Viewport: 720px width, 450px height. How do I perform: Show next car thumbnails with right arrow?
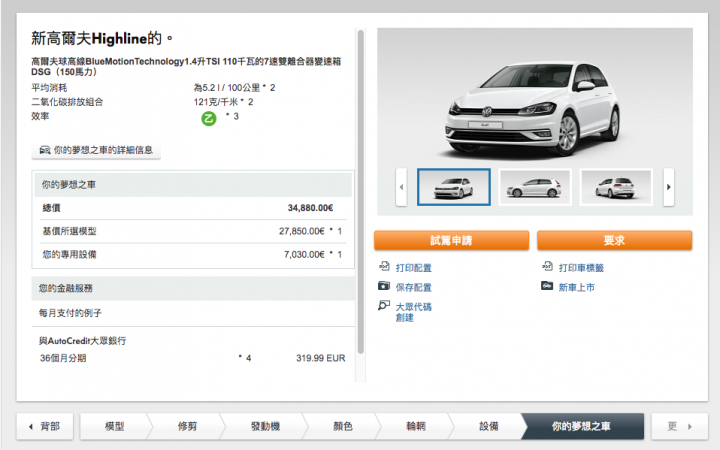click(669, 187)
